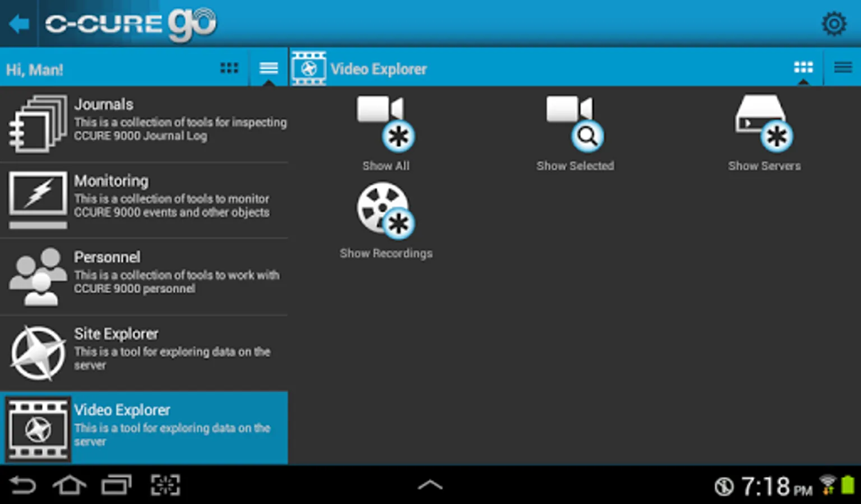Open the settings gear icon
861x504 pixels.
point(834,24)
